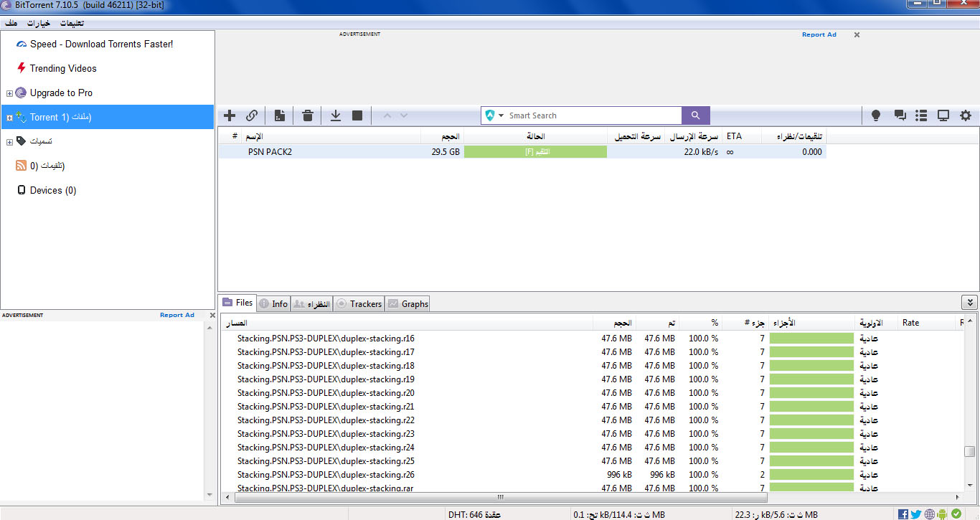The height and width of the screenshot is (520, 980).
Task: Click the Start download arrow icon
Action: 335,115
